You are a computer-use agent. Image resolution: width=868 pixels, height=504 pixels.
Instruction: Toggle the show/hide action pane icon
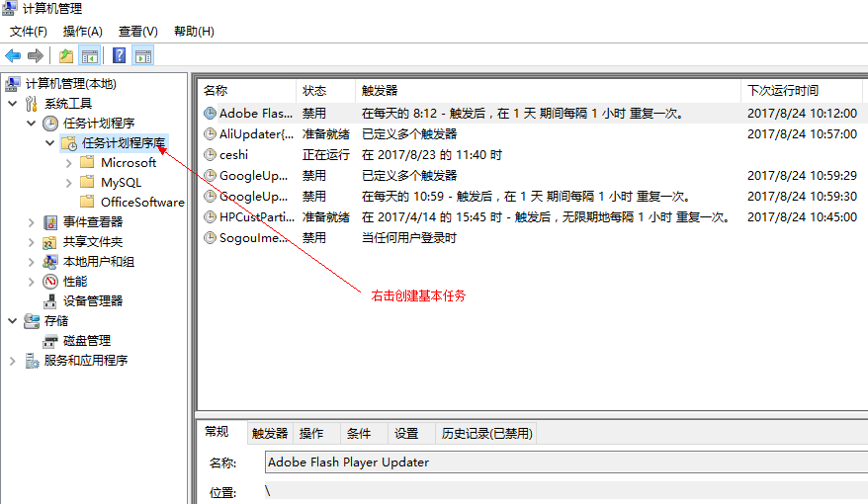[x=143, y=56]
